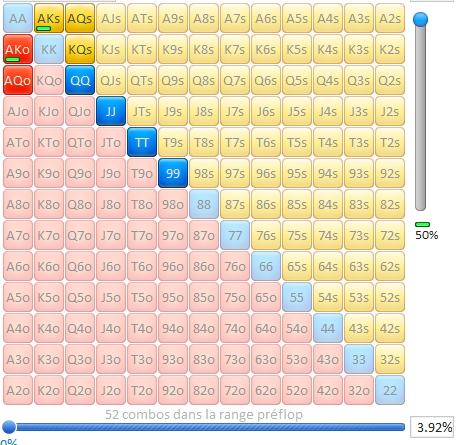Click the vertical weight slider knob

click(420, 19)
